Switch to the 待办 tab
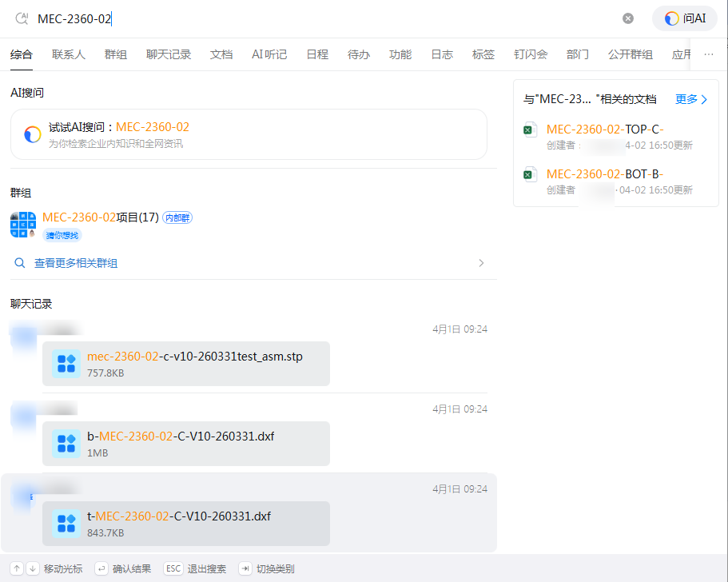 tap(359, 54)
